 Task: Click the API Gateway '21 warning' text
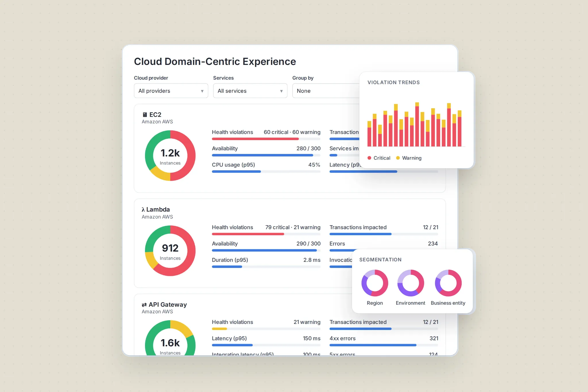pos(307,322)
